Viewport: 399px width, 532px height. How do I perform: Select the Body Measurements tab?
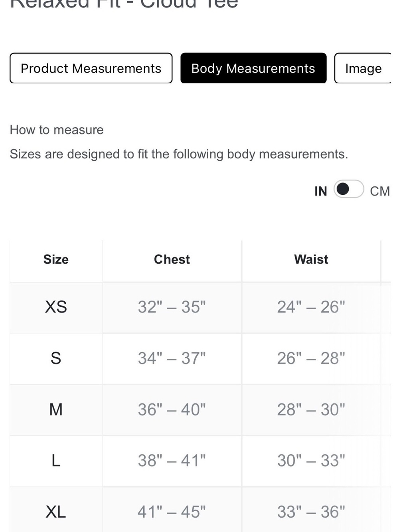pos(253,68)
